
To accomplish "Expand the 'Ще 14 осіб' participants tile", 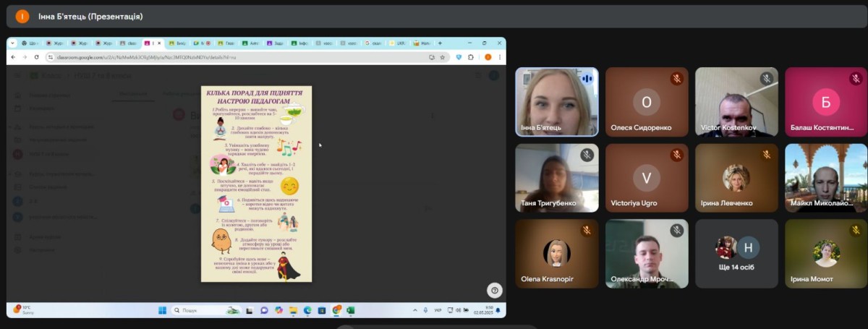I will tap(736, 253).
